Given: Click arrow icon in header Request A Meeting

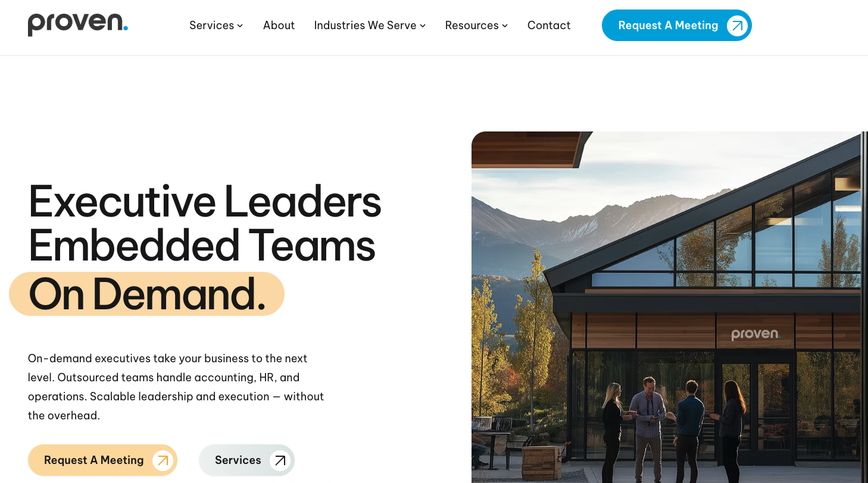Looking at the screenshot, I should coord(737,26).
